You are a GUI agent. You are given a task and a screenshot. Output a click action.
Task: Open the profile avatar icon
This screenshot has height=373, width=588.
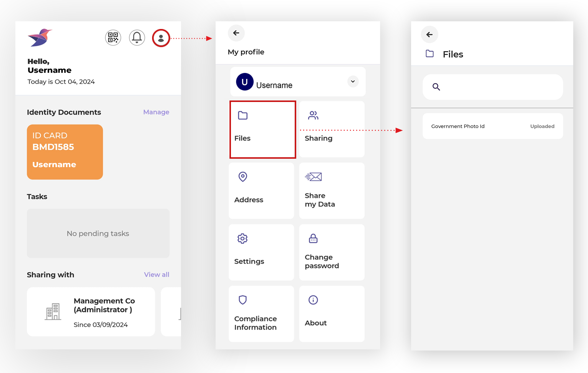161,38
